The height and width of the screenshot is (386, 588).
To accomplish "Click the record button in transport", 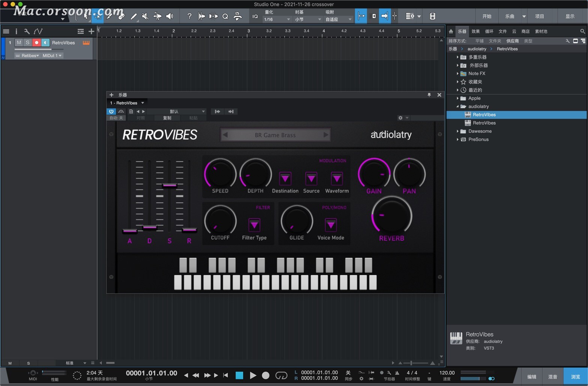I will (266, 375).
